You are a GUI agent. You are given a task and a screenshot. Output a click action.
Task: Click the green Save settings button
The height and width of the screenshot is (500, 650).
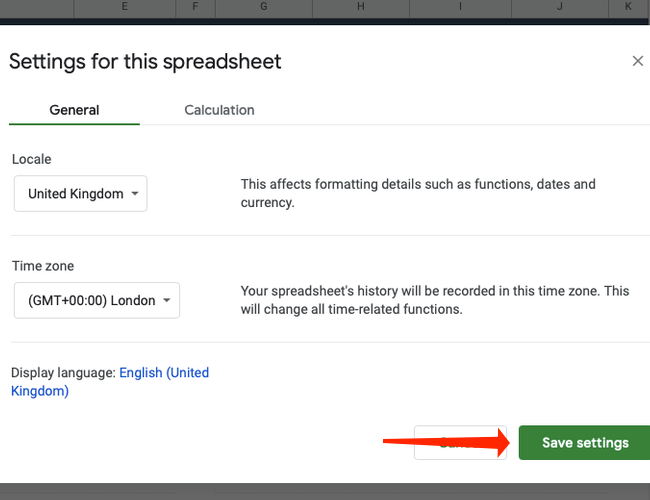pyautogui.click(x=585, y=442)
